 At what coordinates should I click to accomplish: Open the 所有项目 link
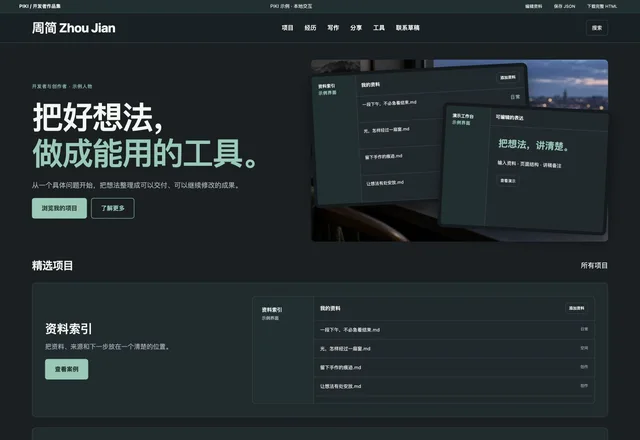594,265
